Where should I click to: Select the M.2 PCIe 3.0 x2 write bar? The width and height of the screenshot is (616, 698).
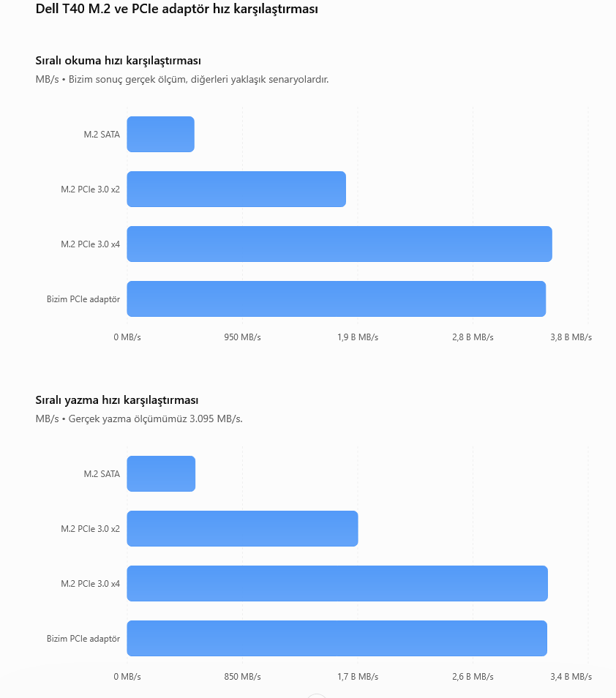pyautogui.click(x=243, y=528)
